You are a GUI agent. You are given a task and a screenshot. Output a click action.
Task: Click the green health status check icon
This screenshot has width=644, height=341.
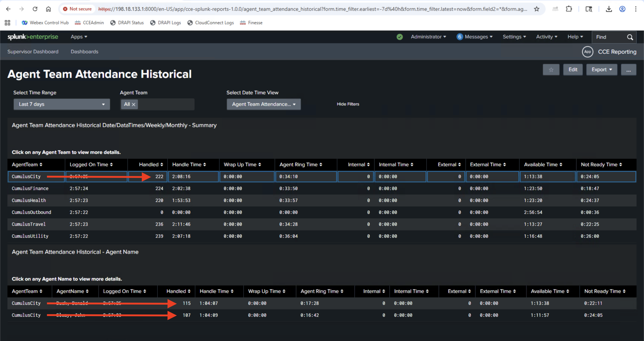coord(400,37)
